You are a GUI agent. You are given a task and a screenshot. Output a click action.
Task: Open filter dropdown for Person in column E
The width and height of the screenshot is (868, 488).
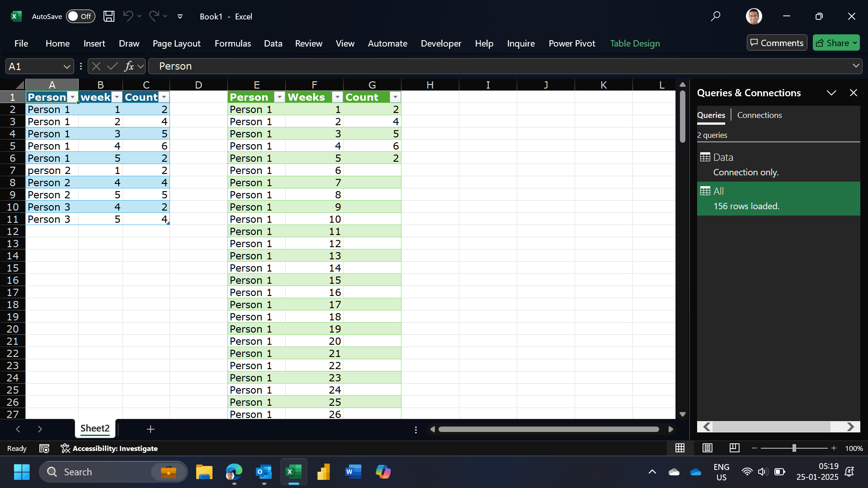(x=279, y=97)
